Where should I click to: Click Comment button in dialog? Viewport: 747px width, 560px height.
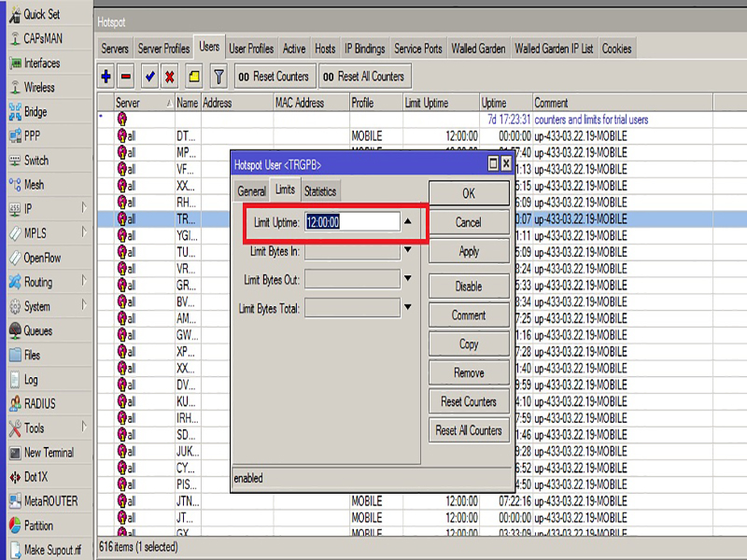[x=469, y=315]
